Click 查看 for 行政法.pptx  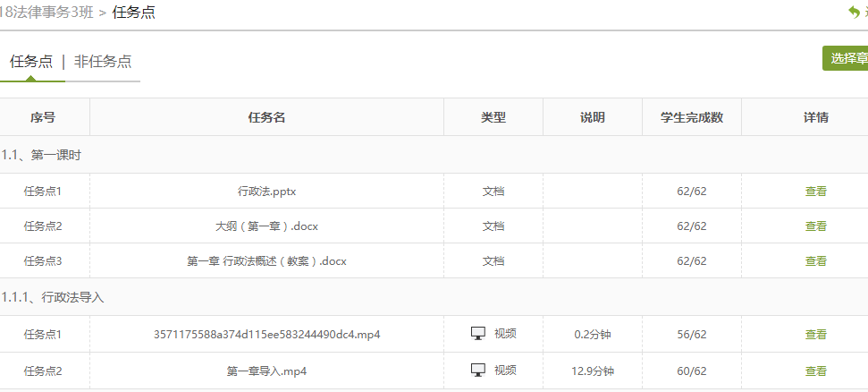815,191
